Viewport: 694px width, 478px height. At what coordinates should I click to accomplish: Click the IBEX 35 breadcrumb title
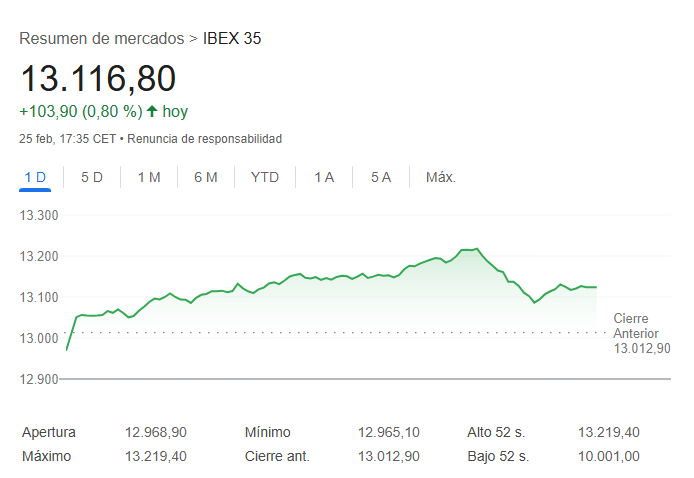coord(231,39)
